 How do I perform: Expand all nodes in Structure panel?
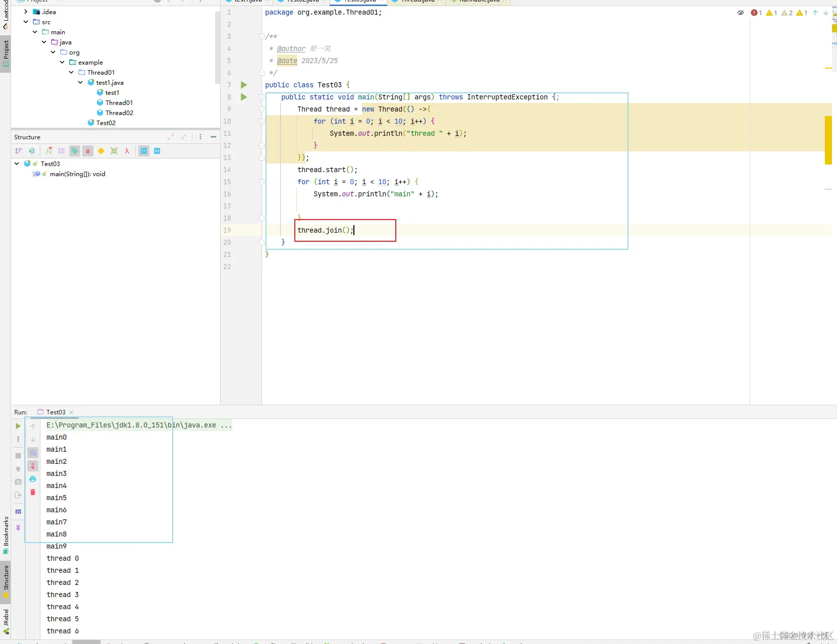171,137
